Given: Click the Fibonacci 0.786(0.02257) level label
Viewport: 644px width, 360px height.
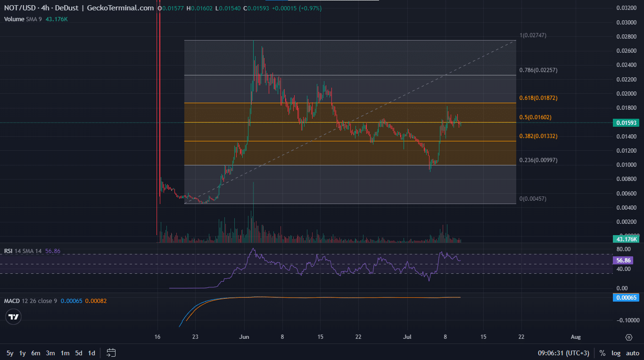Looking at the screenshot, I should pyautogui.click(x=538, y=70).
